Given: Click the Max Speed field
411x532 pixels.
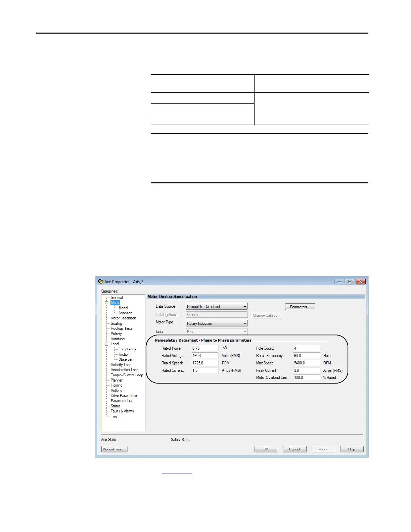Looking at the screenshot, I should [307, 363].
